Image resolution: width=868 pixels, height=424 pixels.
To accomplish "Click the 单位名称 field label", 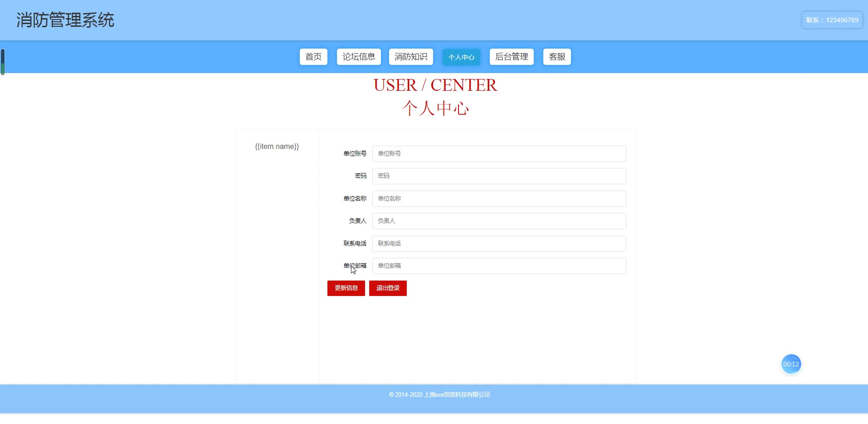I will point(355,199).
